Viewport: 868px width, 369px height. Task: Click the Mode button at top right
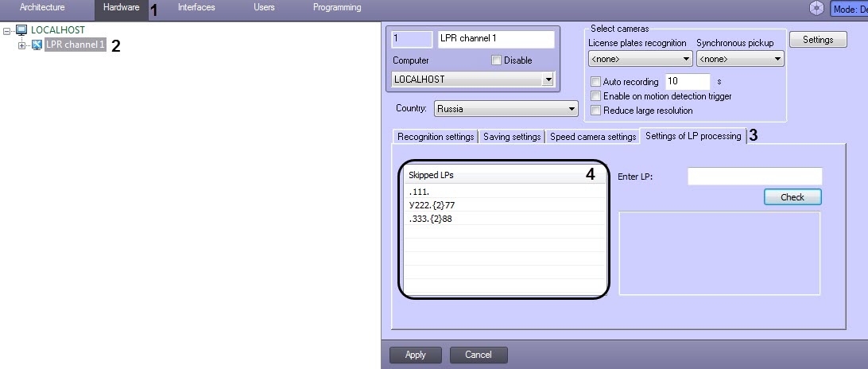click(849, 9)
